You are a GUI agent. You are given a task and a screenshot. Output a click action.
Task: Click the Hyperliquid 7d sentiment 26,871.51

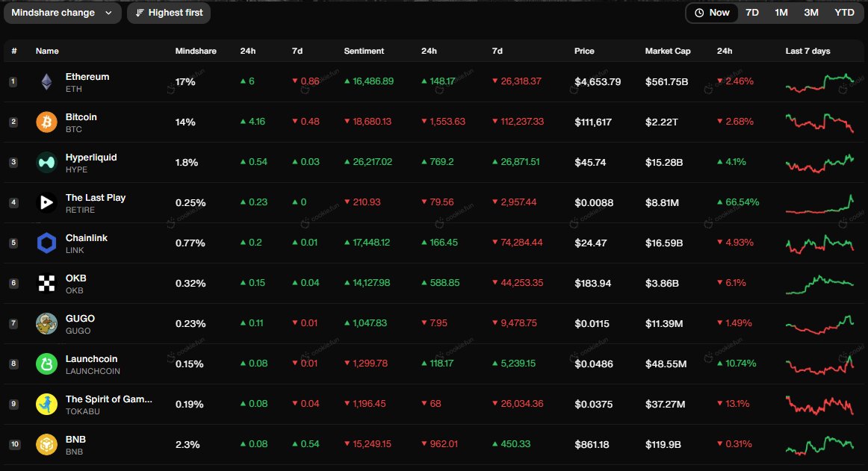point(516,162)
